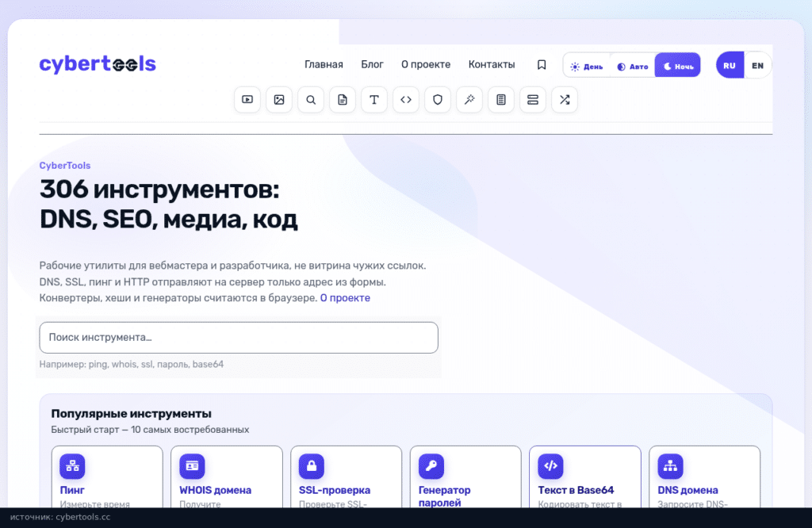The width and height of the screenshot is (812, 528).
Task: Open the list/sheet tools category icon
Action: tap(501, 99)
